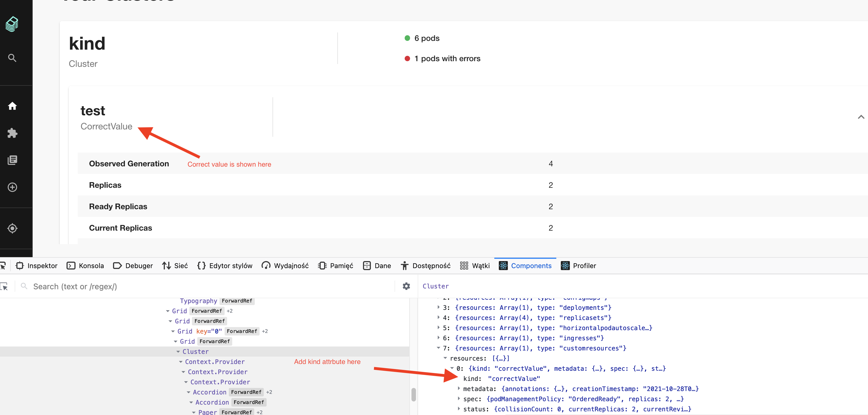Open search from the left sidebar
This screenshot has height=415, width=868.
click(x=12, y=58)
